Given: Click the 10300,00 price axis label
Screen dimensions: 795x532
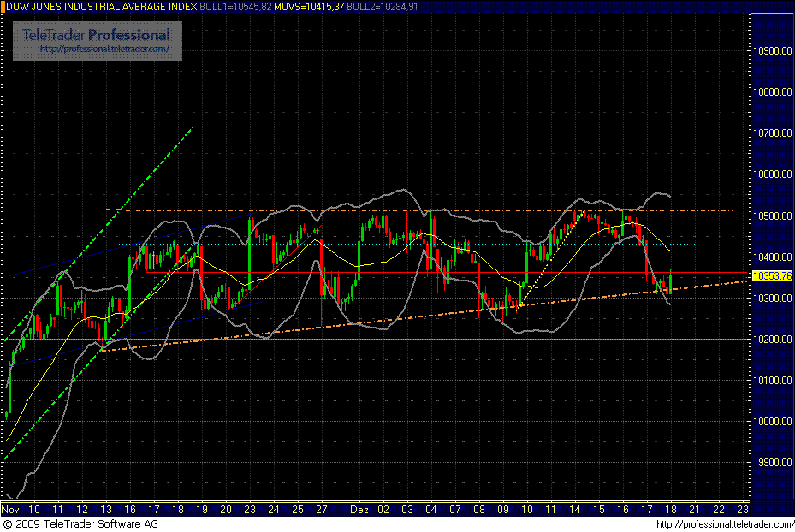Looking at the screenshot, I should tap(772, 298).
